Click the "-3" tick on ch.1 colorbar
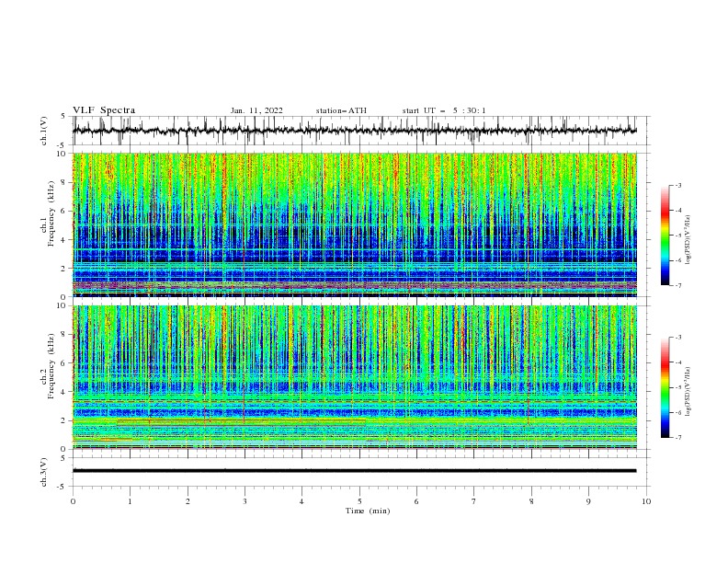 (678, 185)
